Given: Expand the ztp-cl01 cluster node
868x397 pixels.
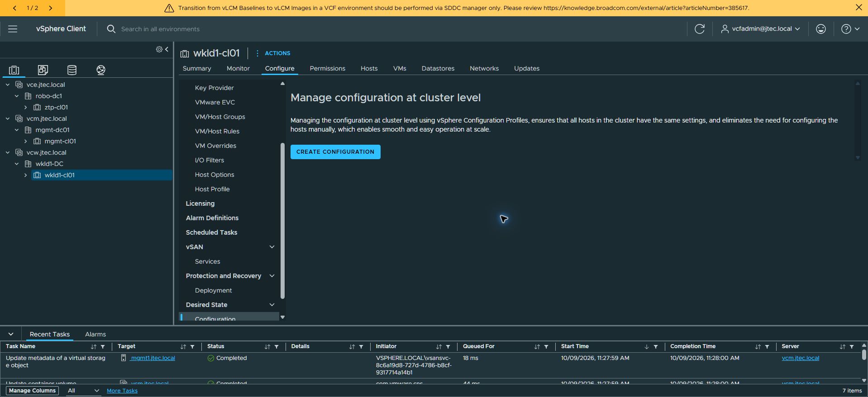Looking at the screenshot, I should coord(26,108).
